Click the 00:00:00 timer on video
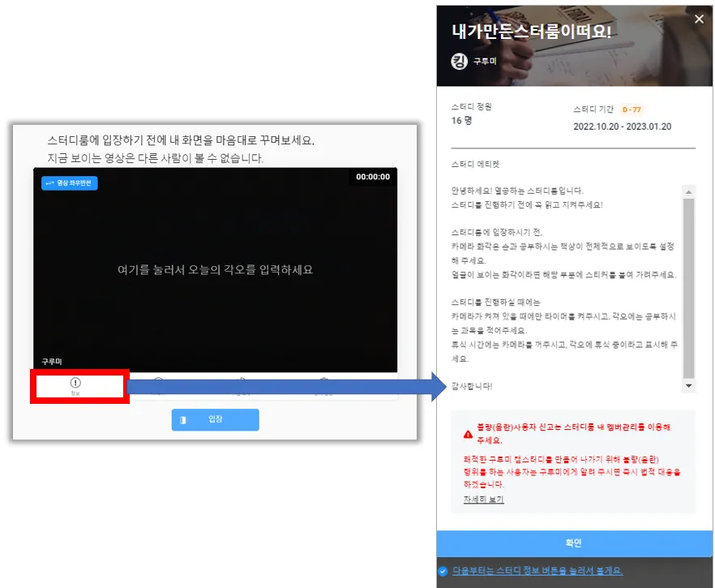This screenshot has width=715, height=588. (373, 177)
